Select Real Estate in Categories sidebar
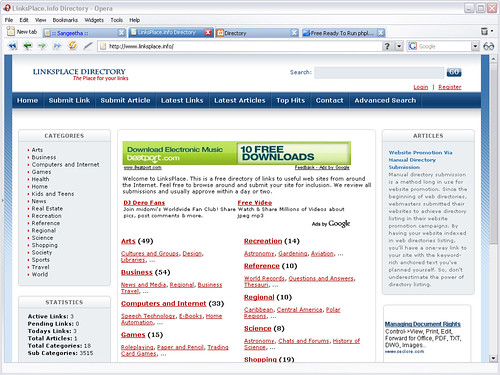The height and width of the screenshot is (375, 500). pos(47,209)
